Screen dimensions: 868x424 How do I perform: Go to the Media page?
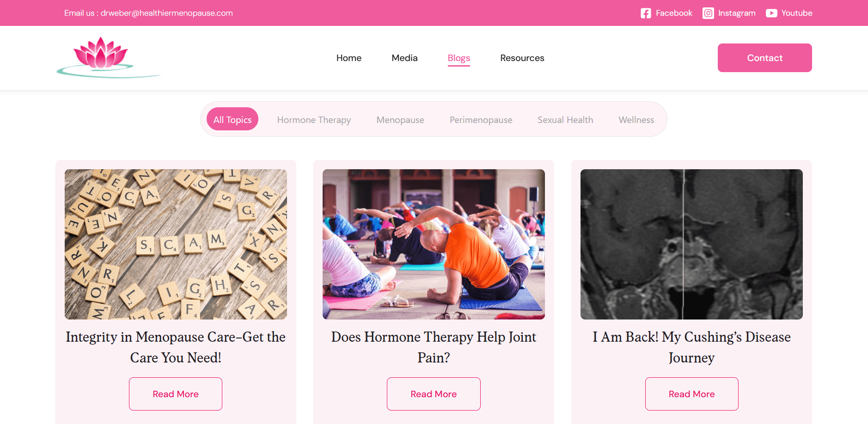(x=404, y=58)
